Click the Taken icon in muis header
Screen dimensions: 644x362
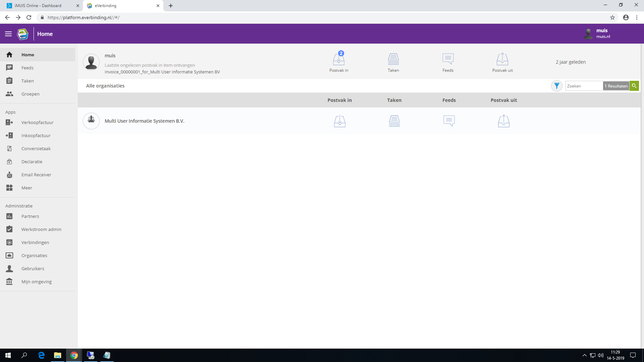pyautogui.click(x=393, y=60)
